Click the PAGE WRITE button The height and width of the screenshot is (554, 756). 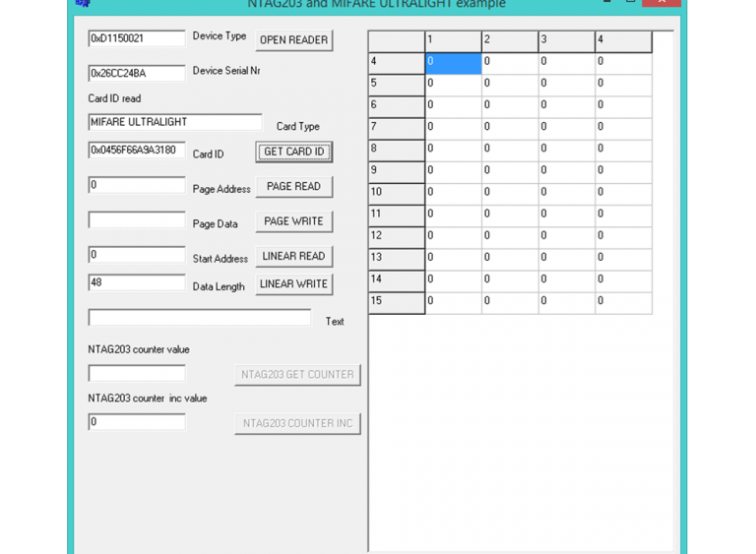(293, 221)
